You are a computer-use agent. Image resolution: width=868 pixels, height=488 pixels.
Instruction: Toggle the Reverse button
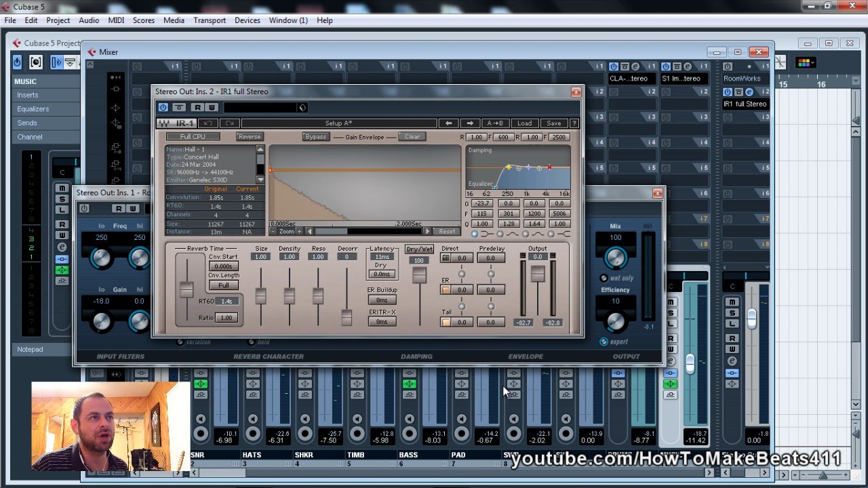coord(249,136)
